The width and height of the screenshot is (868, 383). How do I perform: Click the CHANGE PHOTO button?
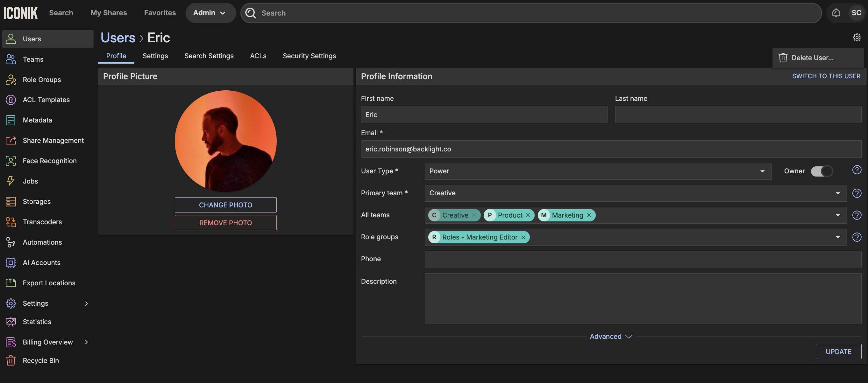tap(225, 205)
